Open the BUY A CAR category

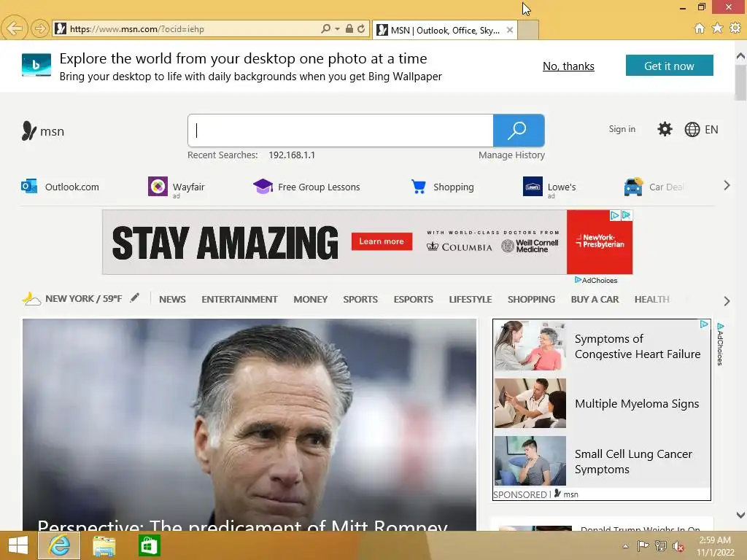coord(595,299)
